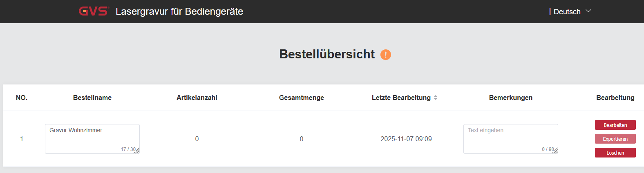Select the Bemerkungen column header
The height and width of the screenshot is (173, 644).
[510, 98]
